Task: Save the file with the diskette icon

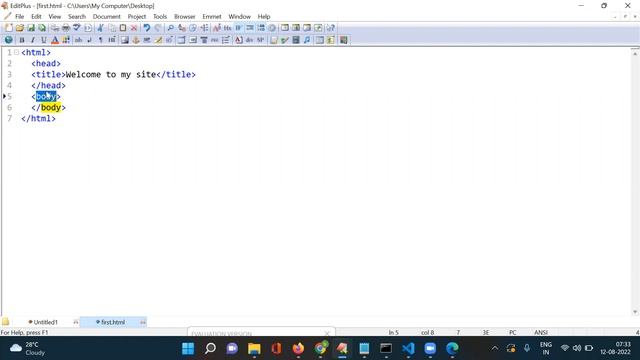Action: (31, 28)
